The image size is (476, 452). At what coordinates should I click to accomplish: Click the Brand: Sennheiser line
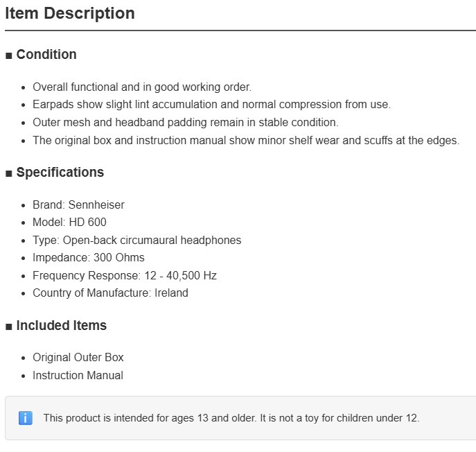[x=78, y=205]
